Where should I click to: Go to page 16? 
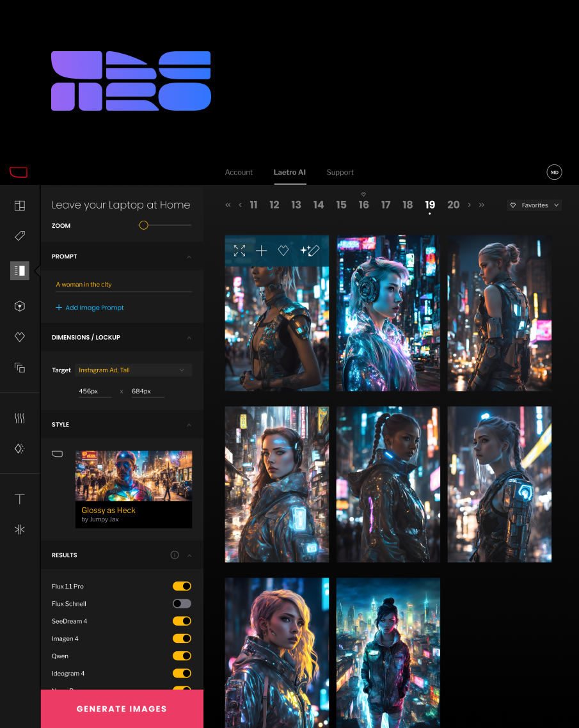[363, 205]
